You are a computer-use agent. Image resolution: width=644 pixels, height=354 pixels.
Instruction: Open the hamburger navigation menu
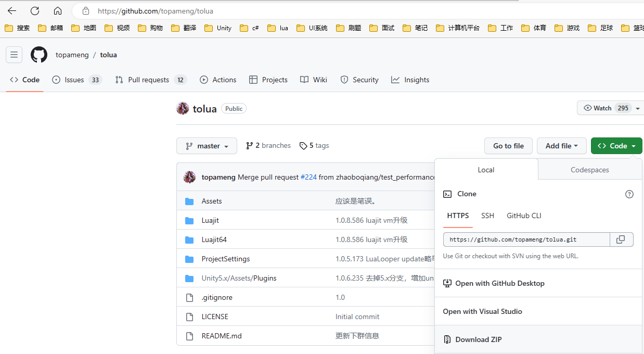14,55
